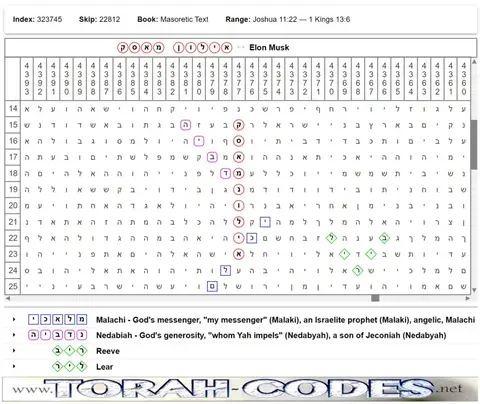Expand the Lear result row arrow

pyautogui.click(x=14, y=366)
